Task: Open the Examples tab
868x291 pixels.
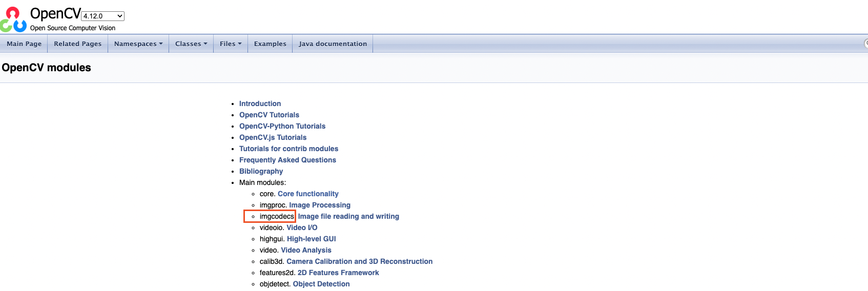Action: [270, 44]
